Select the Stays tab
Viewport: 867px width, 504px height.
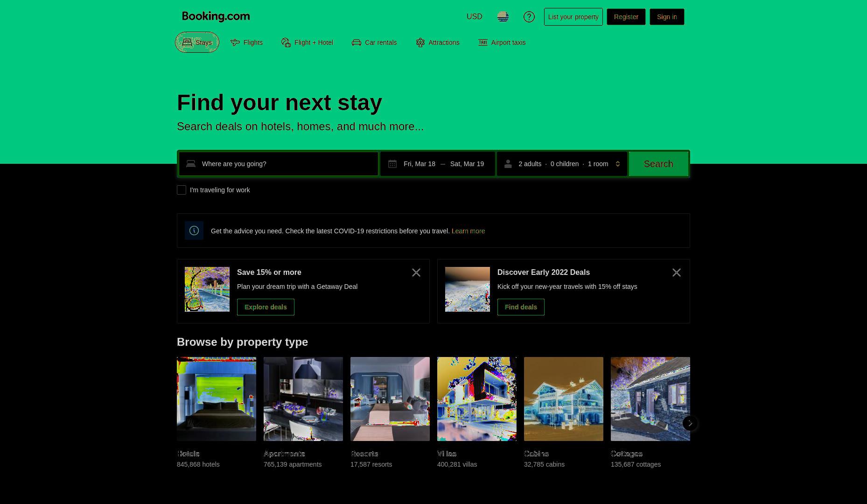pos(197,42)
